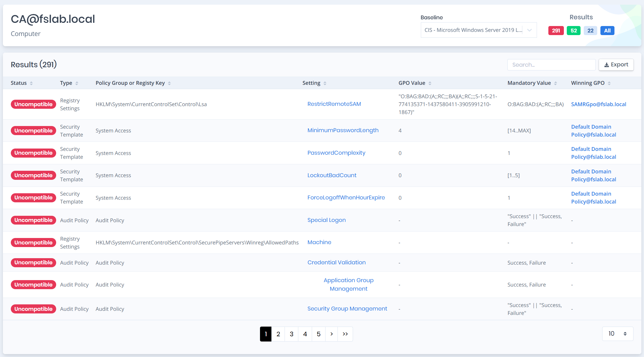Screen dimensions: 644x357
Task: Sort by Policy Group or Registry Key
Action: (x=133, y=83)
